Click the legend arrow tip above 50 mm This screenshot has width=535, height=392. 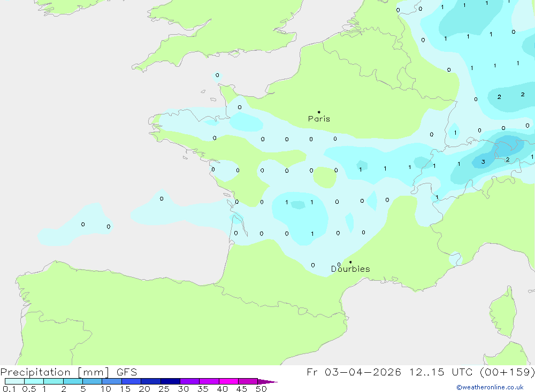pos(267,381)
